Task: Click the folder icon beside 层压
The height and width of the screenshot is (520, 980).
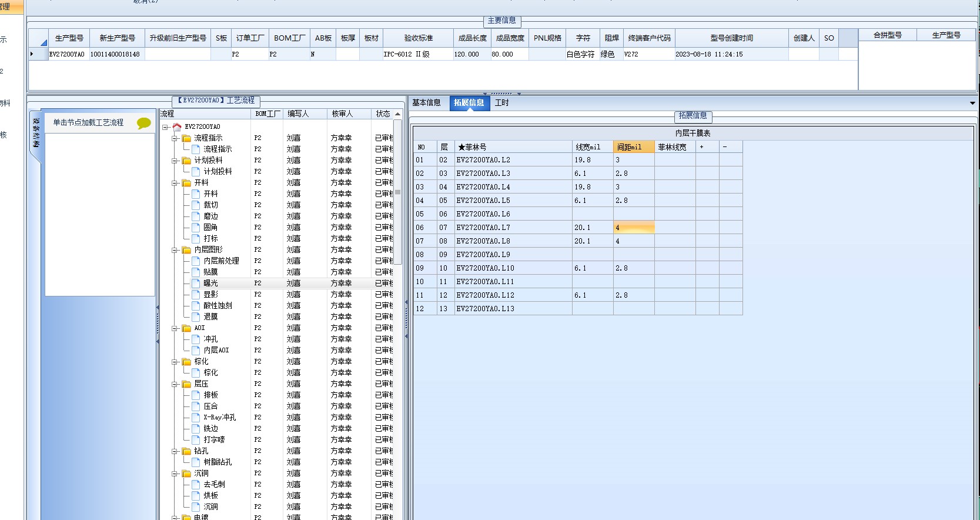Action: (186, 384)
